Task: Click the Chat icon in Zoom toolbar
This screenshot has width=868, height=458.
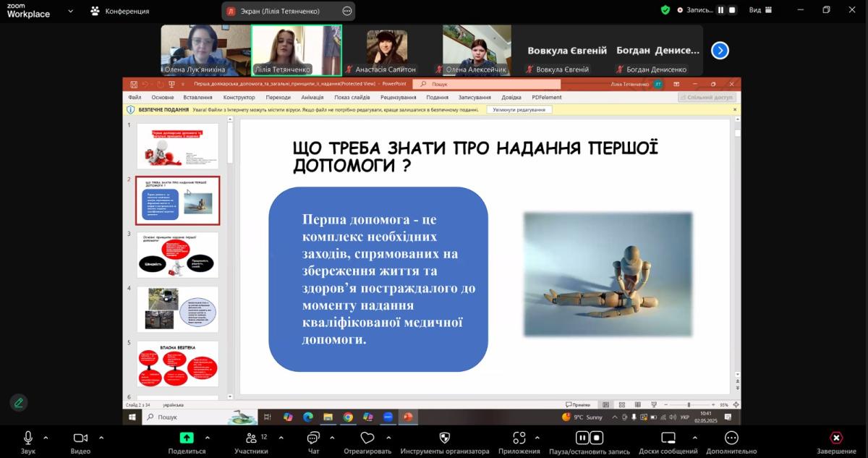Action: tap(313, 438)
